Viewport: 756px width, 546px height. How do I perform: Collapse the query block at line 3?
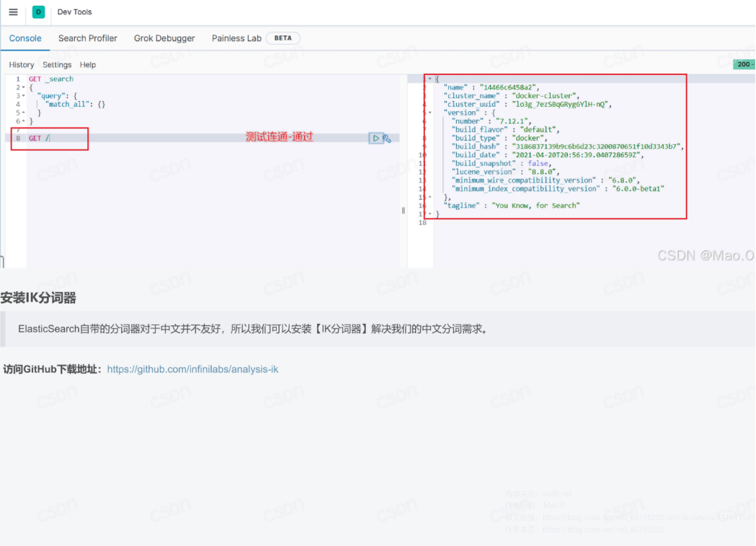point(24,95)
